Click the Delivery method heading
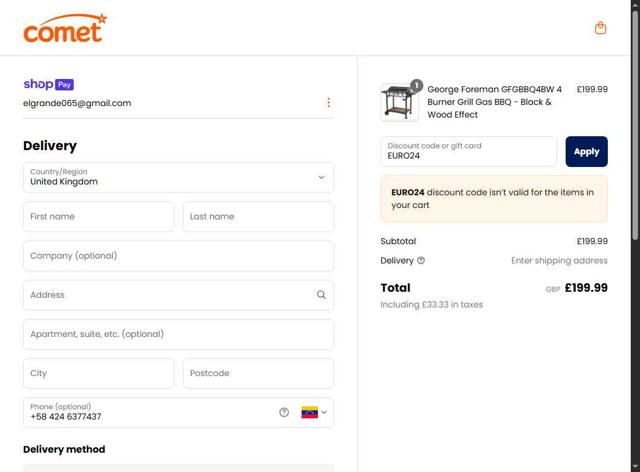 [64, 449]
